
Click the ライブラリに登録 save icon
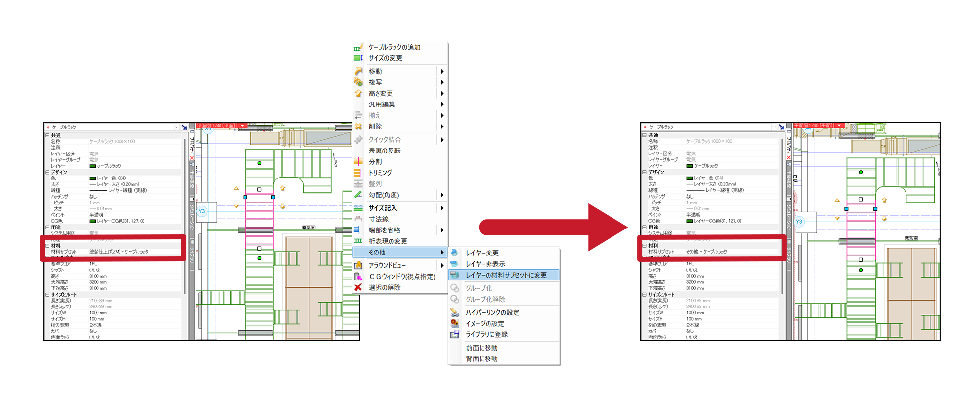tap(455, 334)
